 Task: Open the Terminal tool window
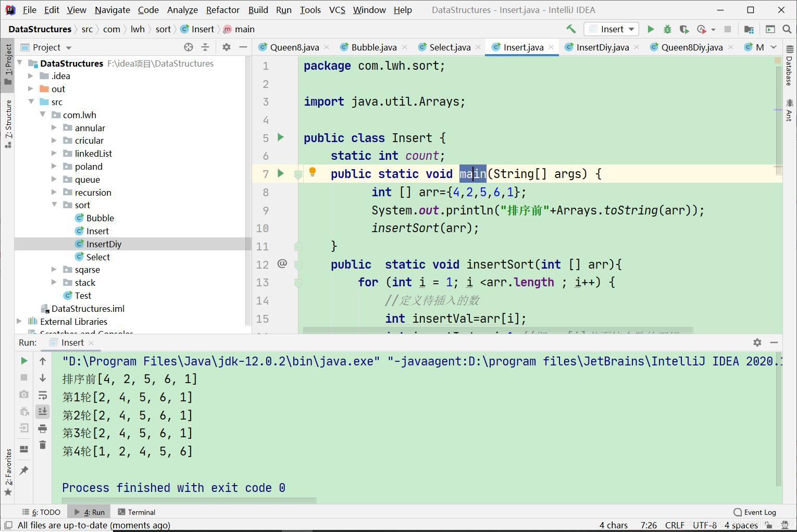(136, 512)
